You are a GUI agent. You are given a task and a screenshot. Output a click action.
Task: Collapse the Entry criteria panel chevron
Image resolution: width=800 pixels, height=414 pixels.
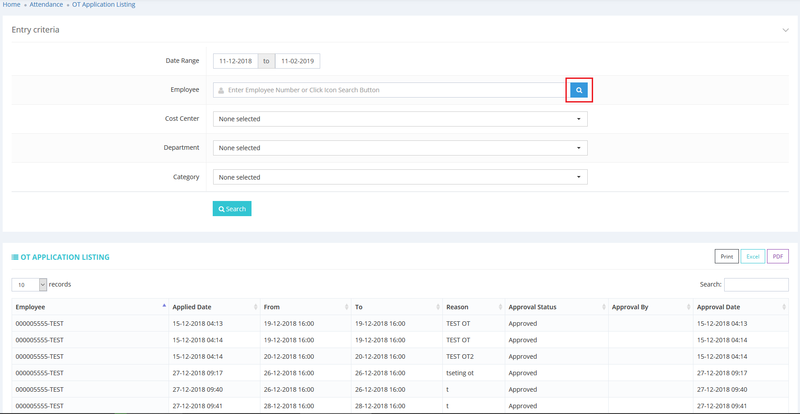coord(786,30)
